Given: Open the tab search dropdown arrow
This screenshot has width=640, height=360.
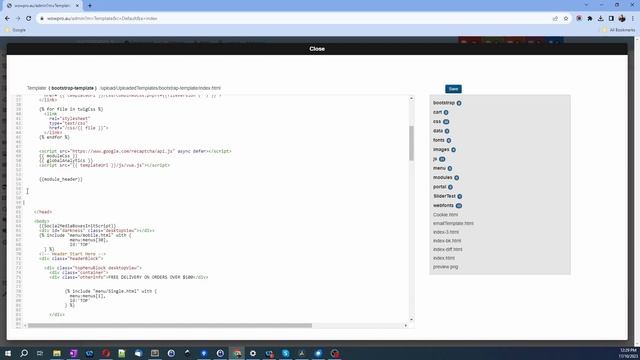Looking at the screenshot, I should pos(587,5).
